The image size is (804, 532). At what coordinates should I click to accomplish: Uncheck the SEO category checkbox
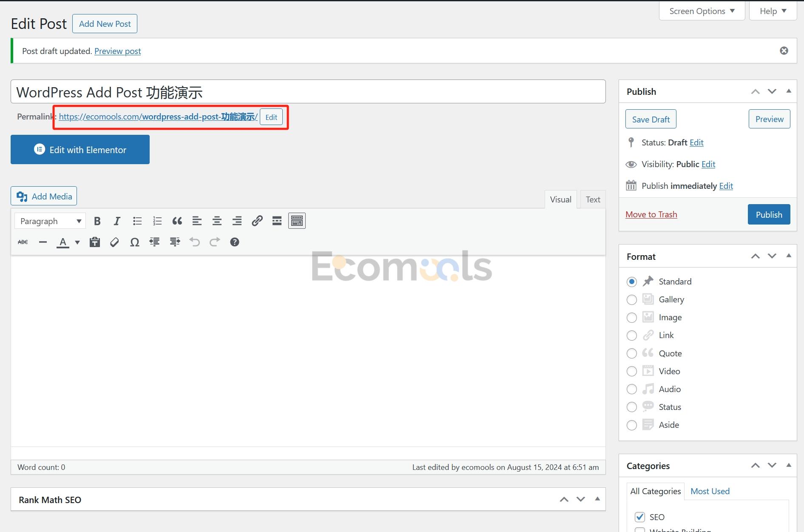640,517
